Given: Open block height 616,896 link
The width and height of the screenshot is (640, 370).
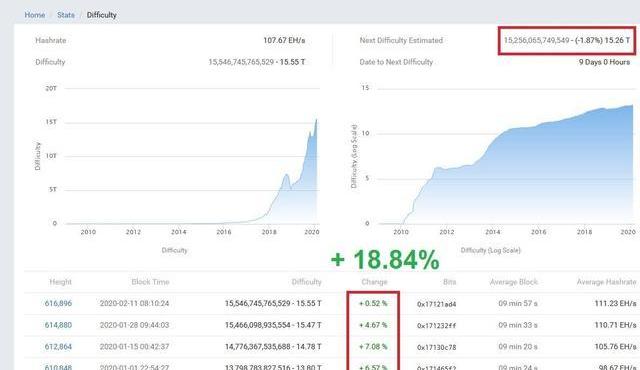Looking at the screenshot, I should [58, 304].
